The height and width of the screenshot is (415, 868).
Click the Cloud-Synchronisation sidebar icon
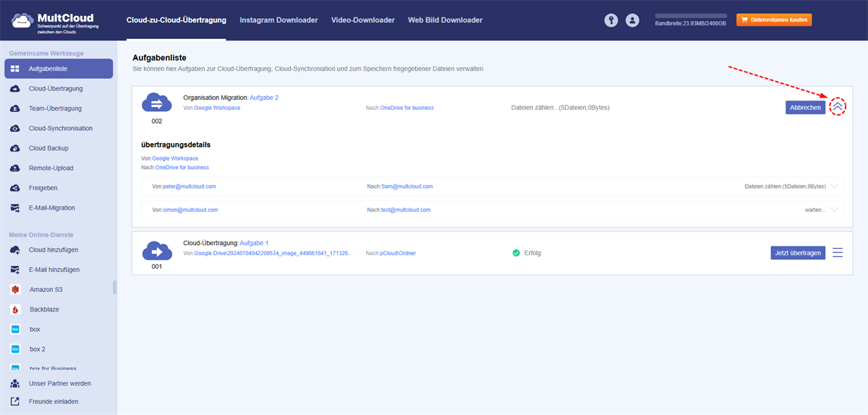pyautogui.click(x=15, y=129)
